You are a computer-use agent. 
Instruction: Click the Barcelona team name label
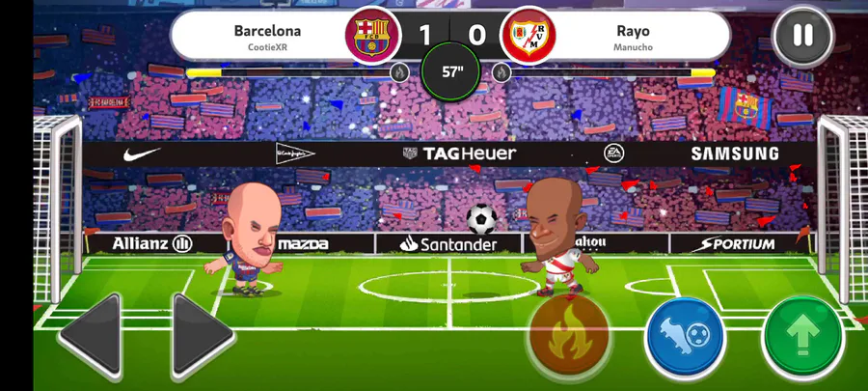point(267,31)
